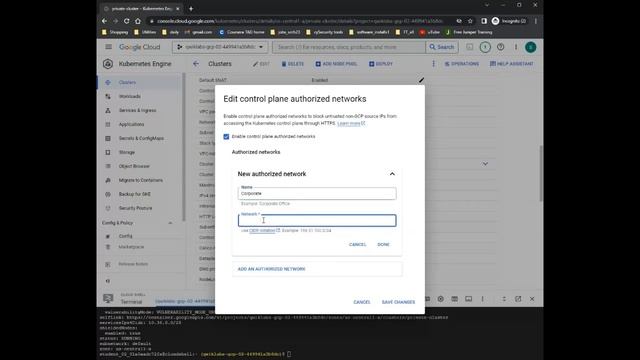Select Services & Ingress in the sidebar

click(x=139, y=110)
